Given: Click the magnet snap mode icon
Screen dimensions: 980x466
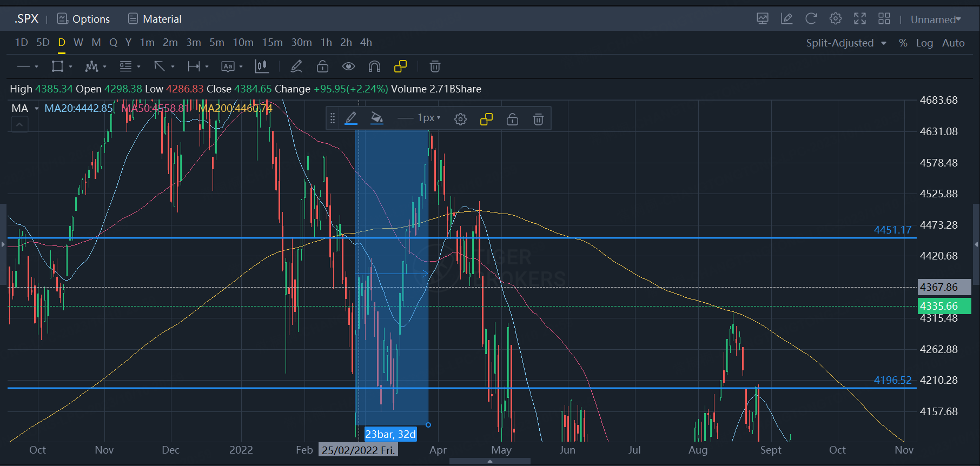Looking at the screenshot, I should [x=374, y=66].
